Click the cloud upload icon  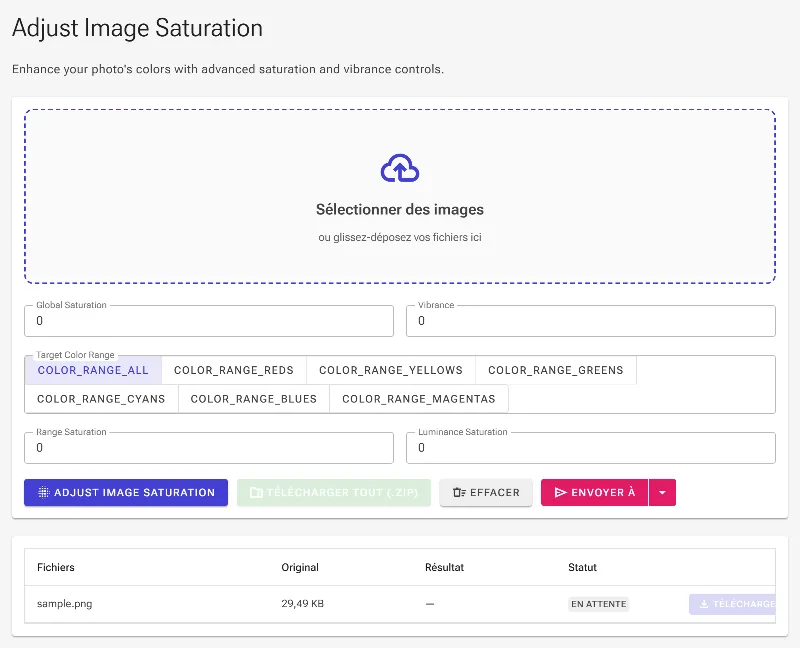[399, 168]
